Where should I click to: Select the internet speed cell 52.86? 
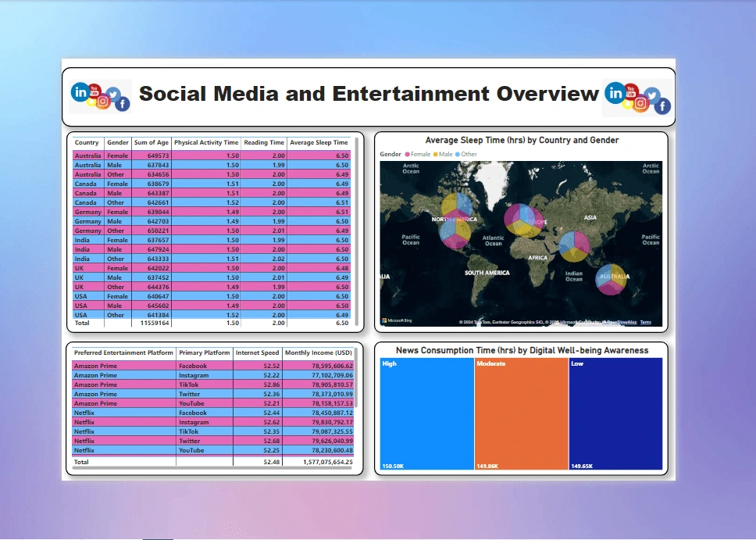[x=258, y=384]
